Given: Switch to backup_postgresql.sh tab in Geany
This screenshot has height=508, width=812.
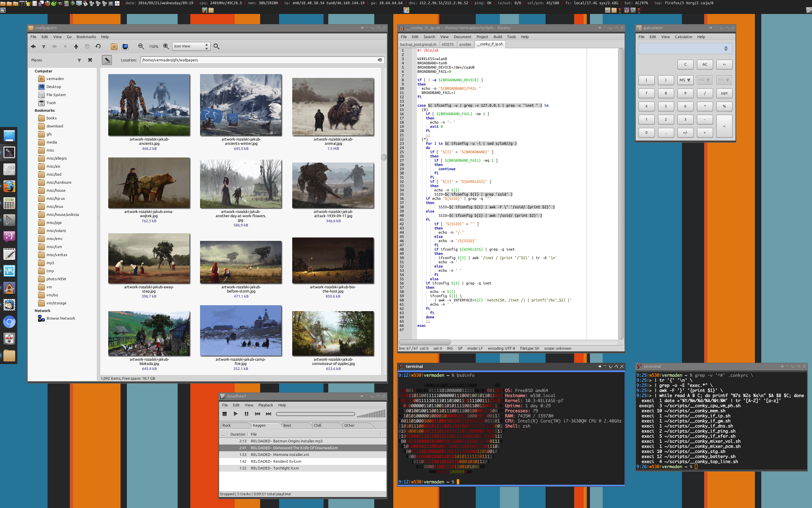Looking at the screenshot, I should pos(418,44).
